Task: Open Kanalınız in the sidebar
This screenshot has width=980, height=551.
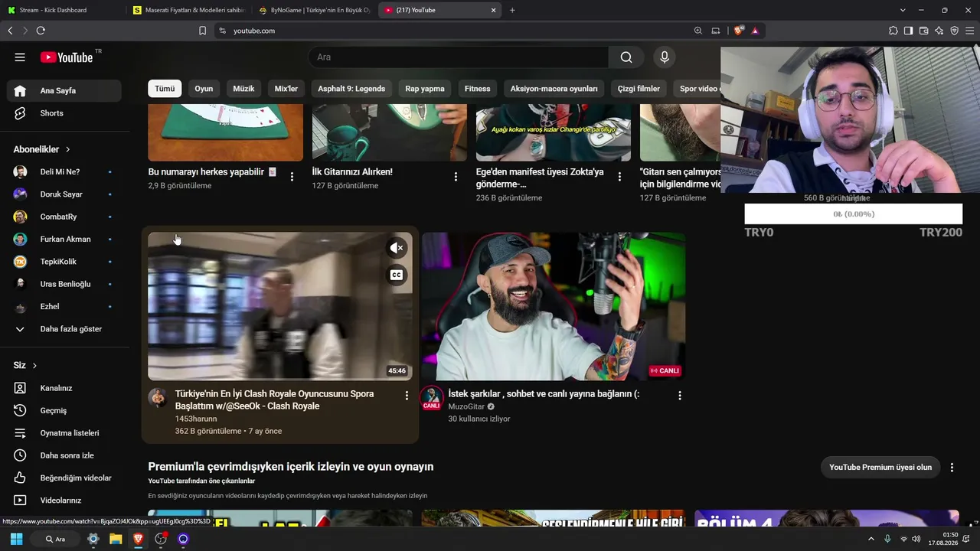Action: [64, 388]
